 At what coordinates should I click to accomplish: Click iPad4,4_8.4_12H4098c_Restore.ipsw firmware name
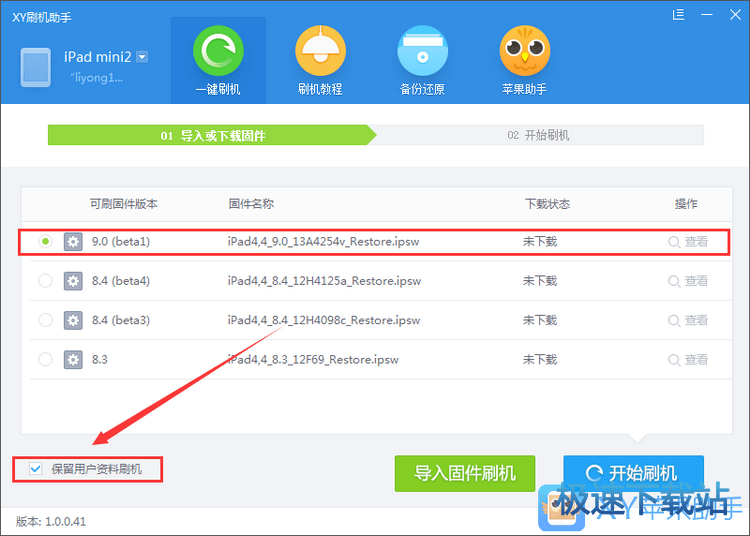pyautogui.click(x=324, y=320)
